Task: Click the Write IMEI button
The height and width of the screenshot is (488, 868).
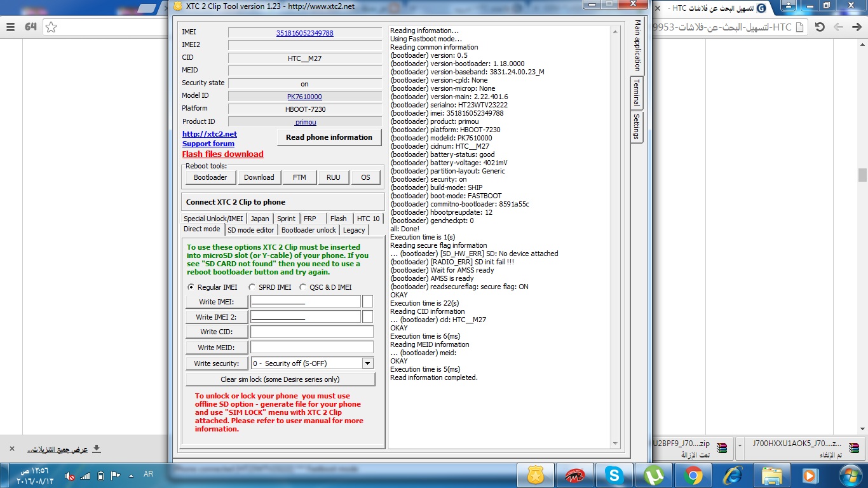Action: pyautogui.click(x=216, y=301)
